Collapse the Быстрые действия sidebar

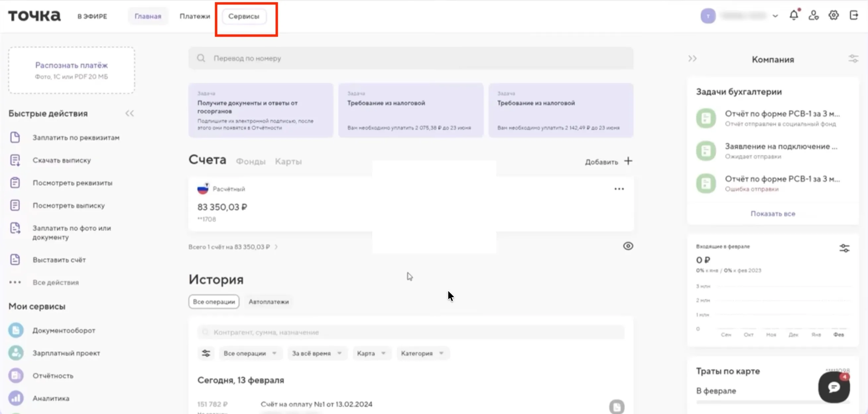130,113
